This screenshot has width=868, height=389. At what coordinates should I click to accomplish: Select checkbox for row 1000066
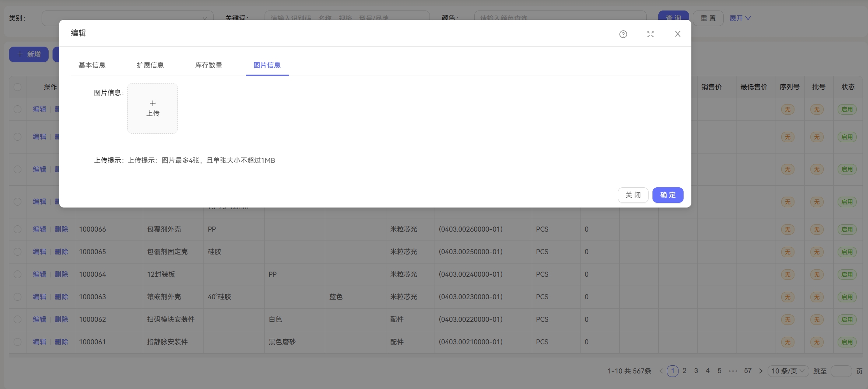(18, 229)
